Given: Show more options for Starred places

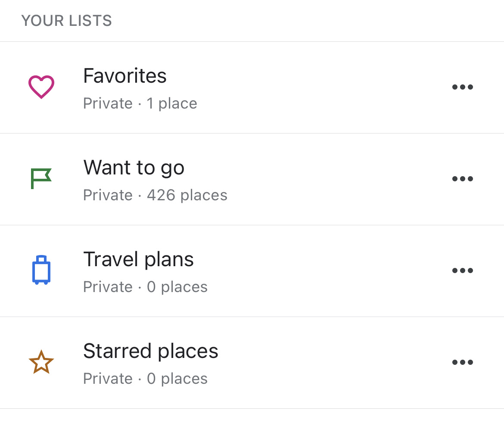Looking at the screenshot, I should click(463, 362).
